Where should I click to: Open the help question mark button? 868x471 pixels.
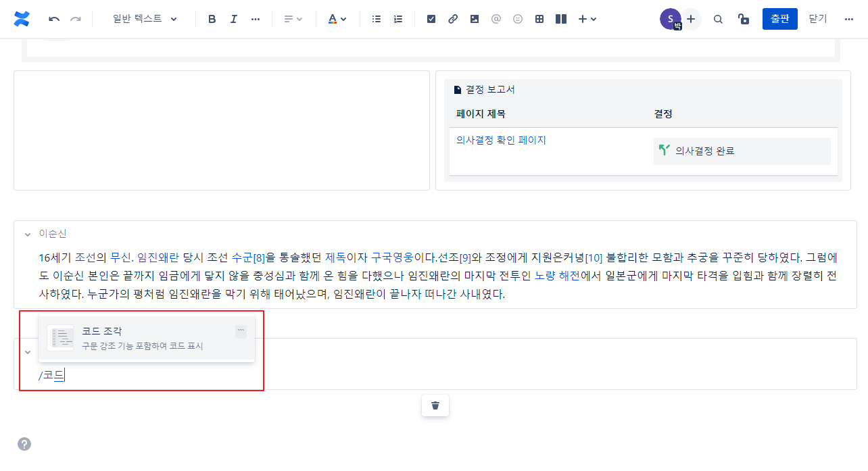click(24, 444)
